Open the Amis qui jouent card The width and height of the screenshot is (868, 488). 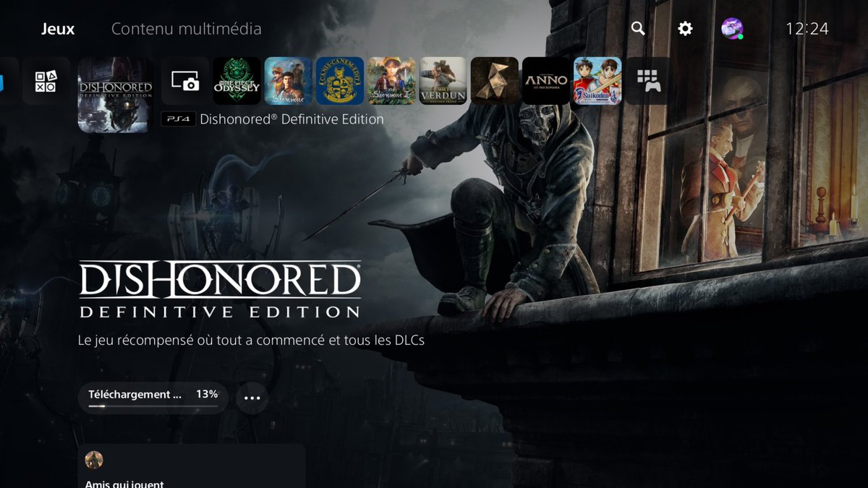point(191,466)
